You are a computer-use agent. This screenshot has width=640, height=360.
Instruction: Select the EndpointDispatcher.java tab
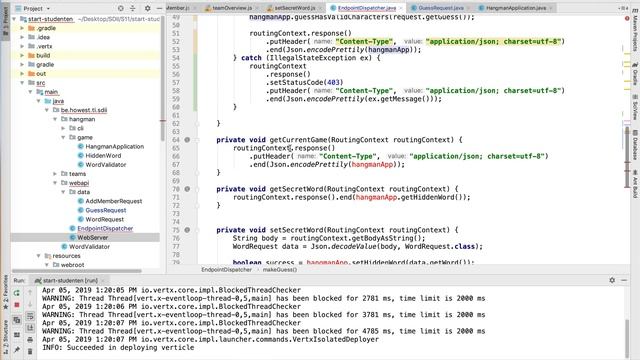[367, 8]
